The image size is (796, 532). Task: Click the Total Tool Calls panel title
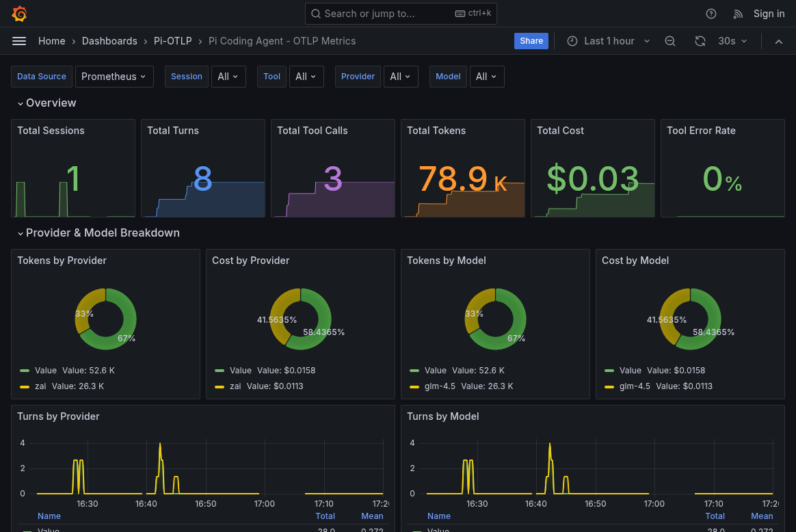pyautogui.click(x=313, y=131)
